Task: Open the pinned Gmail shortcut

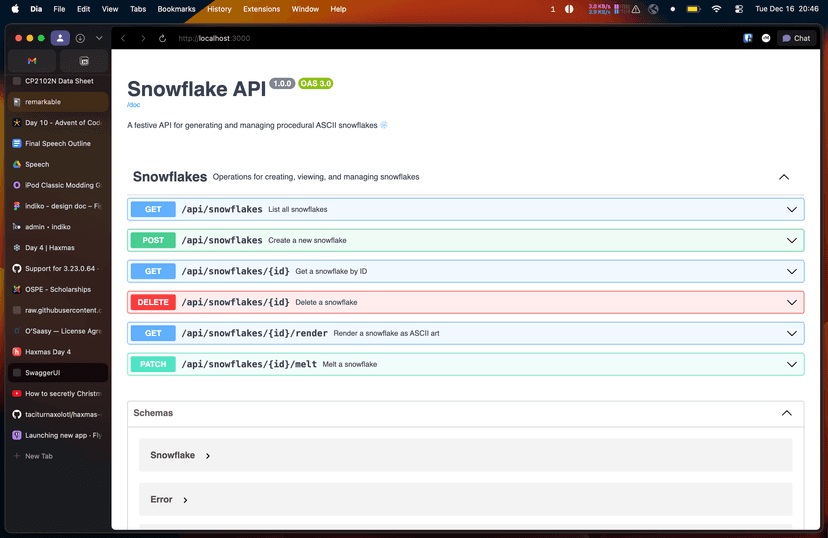Action: coord(32,61)
